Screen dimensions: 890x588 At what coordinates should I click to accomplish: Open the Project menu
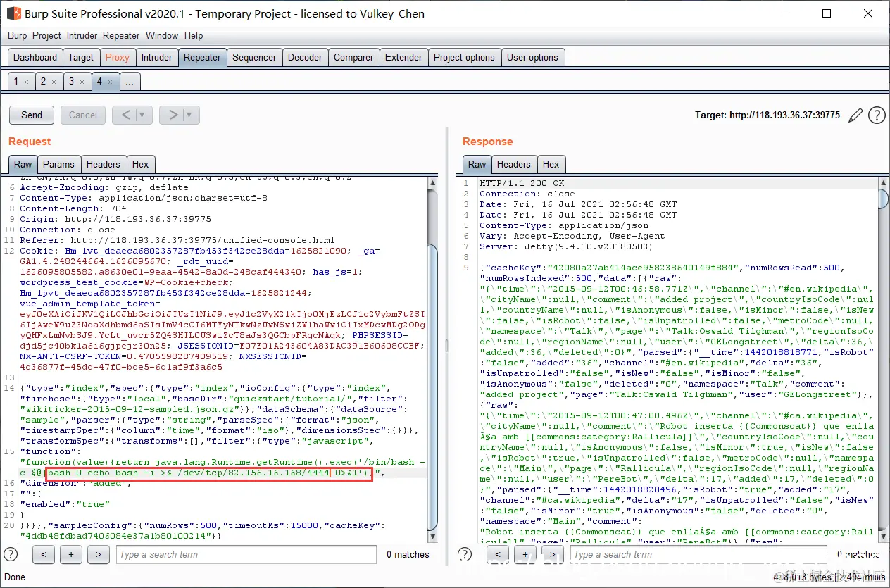coord(46,35)
